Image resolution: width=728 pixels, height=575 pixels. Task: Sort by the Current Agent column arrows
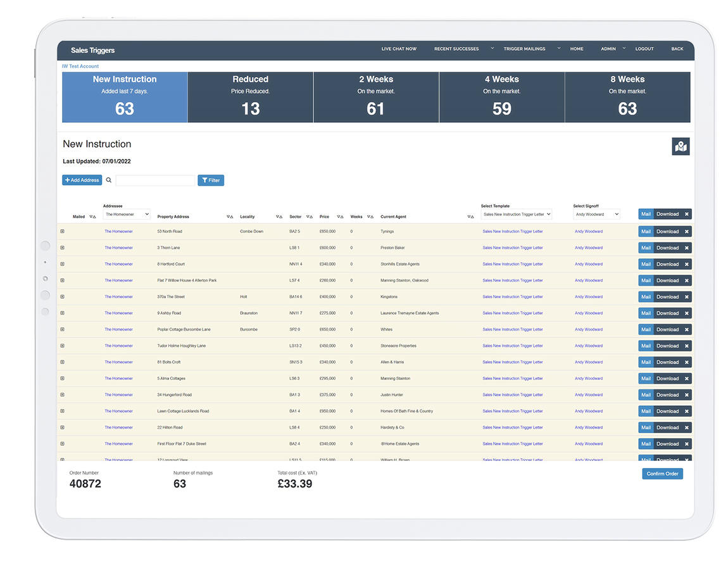tap(470, 217)
